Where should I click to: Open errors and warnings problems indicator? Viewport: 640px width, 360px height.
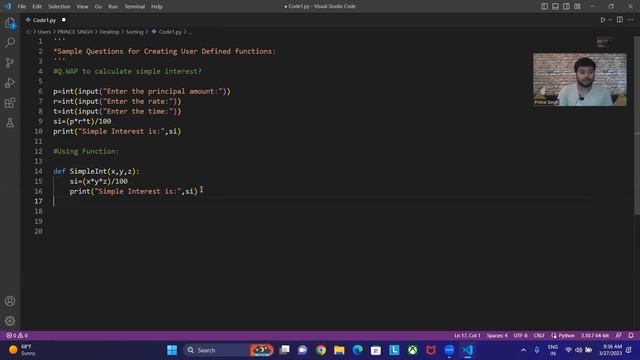(17, 336)
